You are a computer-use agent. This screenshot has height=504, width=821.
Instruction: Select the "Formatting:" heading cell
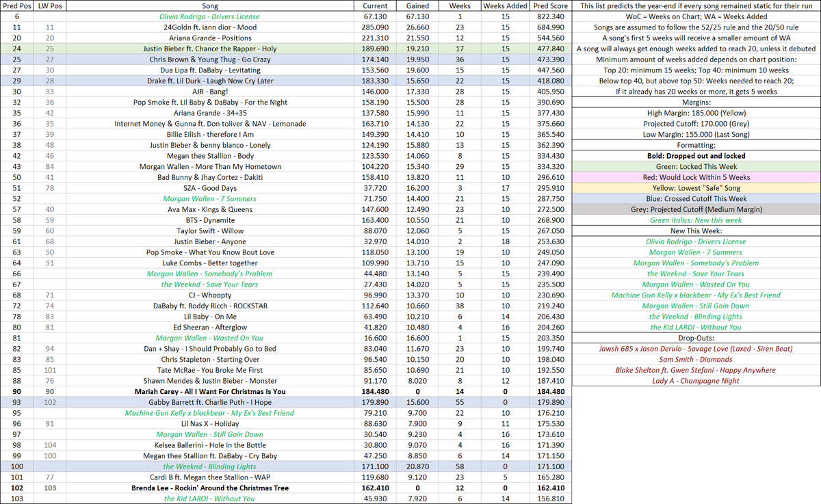(x=696, y=145)
